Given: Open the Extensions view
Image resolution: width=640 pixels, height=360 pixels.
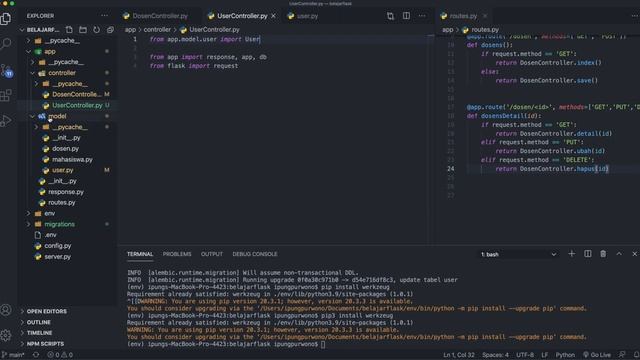Looking at the screenshot, I should [x=6, y=96].
